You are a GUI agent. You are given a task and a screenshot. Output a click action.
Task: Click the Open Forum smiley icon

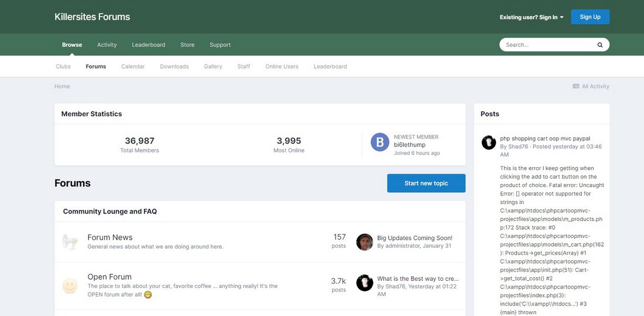tap(70, 286)
